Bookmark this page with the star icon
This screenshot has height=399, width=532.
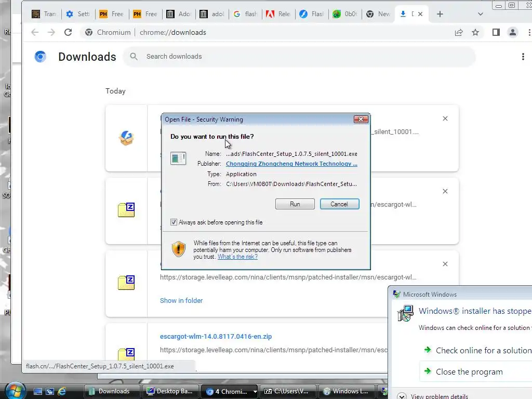pos(475,32)
